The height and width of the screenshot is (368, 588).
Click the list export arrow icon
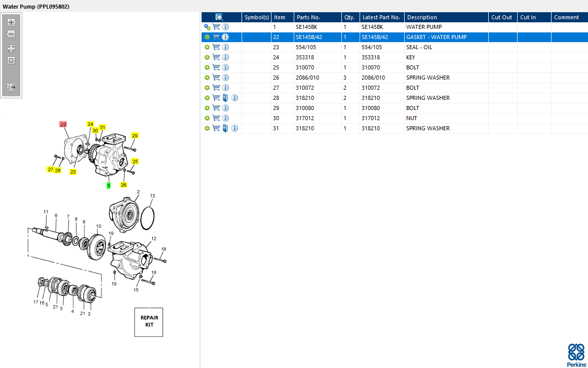(x=11, y=87)
